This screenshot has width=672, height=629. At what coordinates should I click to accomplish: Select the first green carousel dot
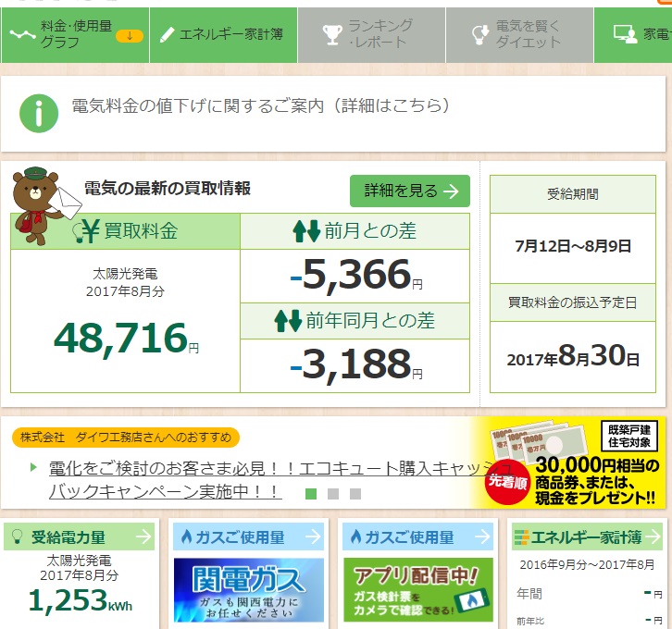(x=311, y=493)
